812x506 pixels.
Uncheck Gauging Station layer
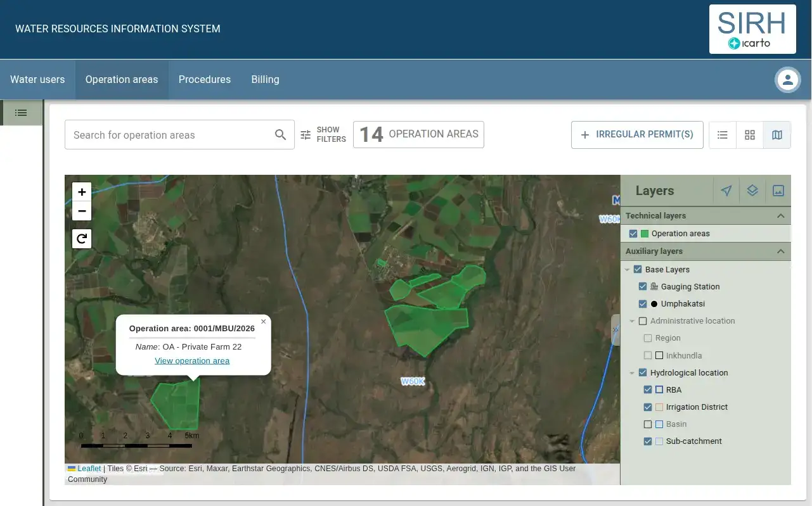click(x=643, y=286)
